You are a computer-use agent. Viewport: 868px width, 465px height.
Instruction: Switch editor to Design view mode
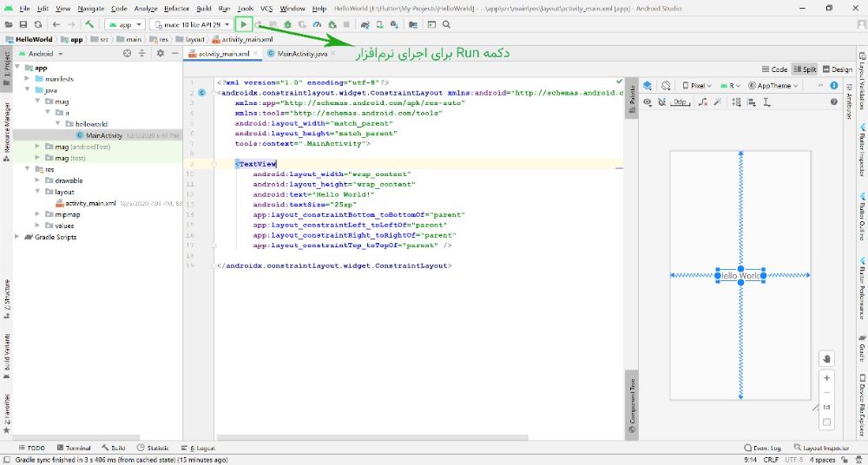(x=837, y=69)
